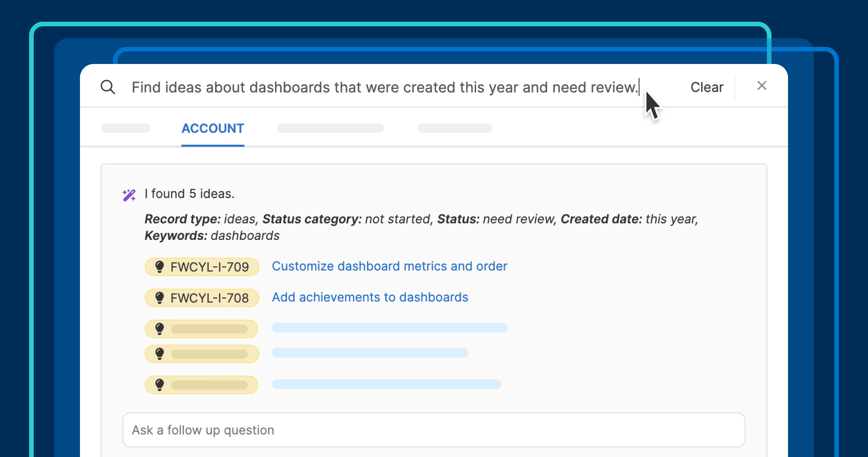Viewport: 868px width, 457px height.
Task: Click the AI magic wand icon
Action: coord(129,195)
